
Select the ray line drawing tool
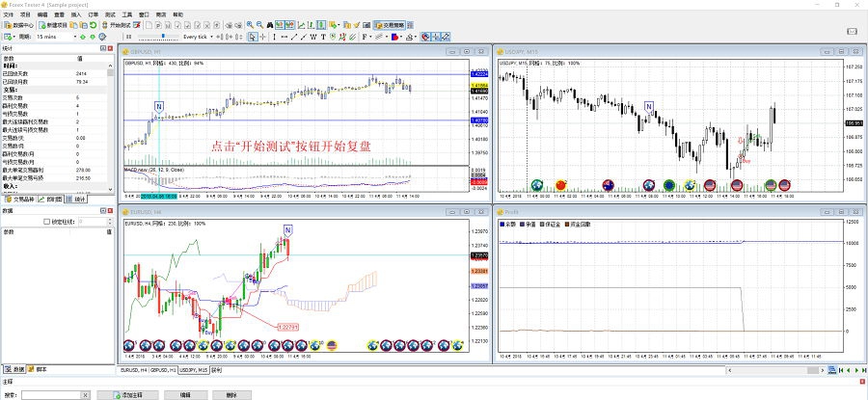pos(304,37)
